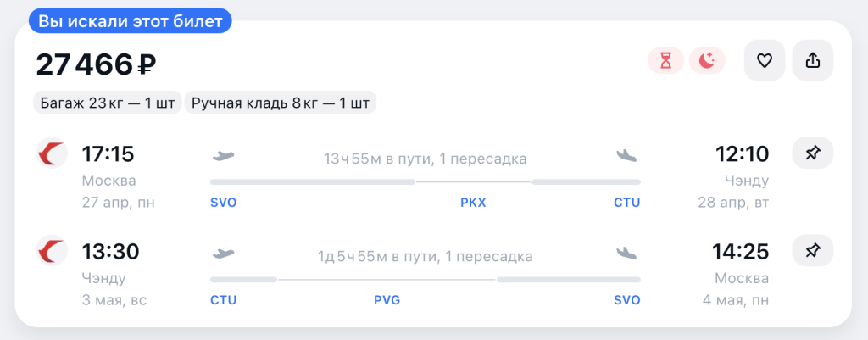Click the outbound CTU arrival airport code
The height and width of the screenshot is (340, 868).
point(627,203)
